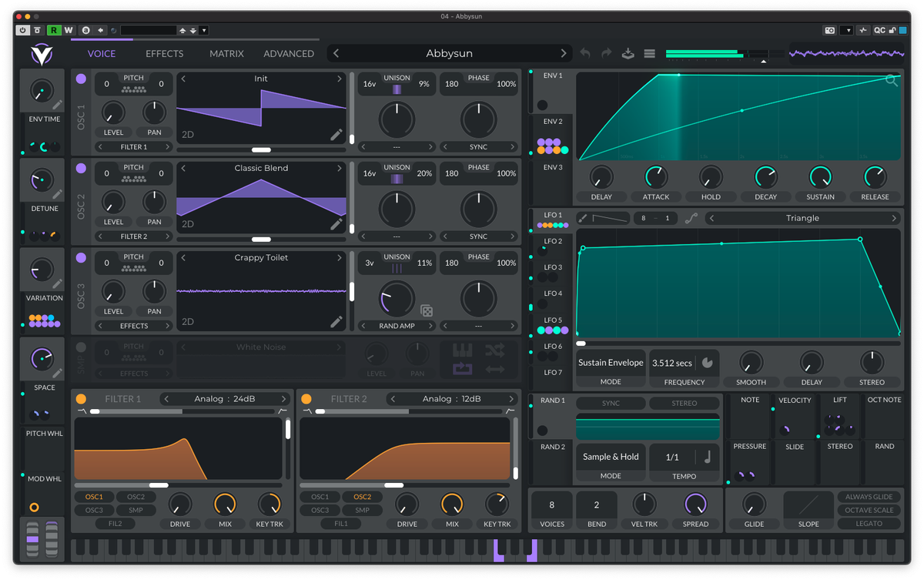
Task: Open the MATRIX tab
Action: [226, 54]
